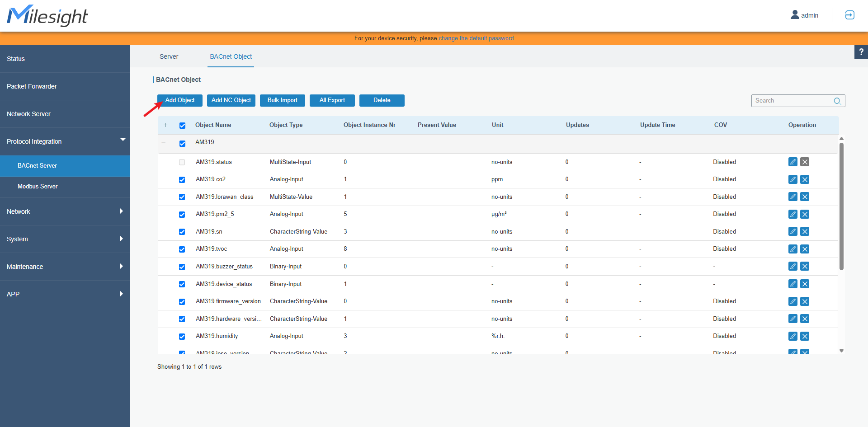Edit the AM319.firmware_version object
868x427 pixels.
click(x=793, y=301)
